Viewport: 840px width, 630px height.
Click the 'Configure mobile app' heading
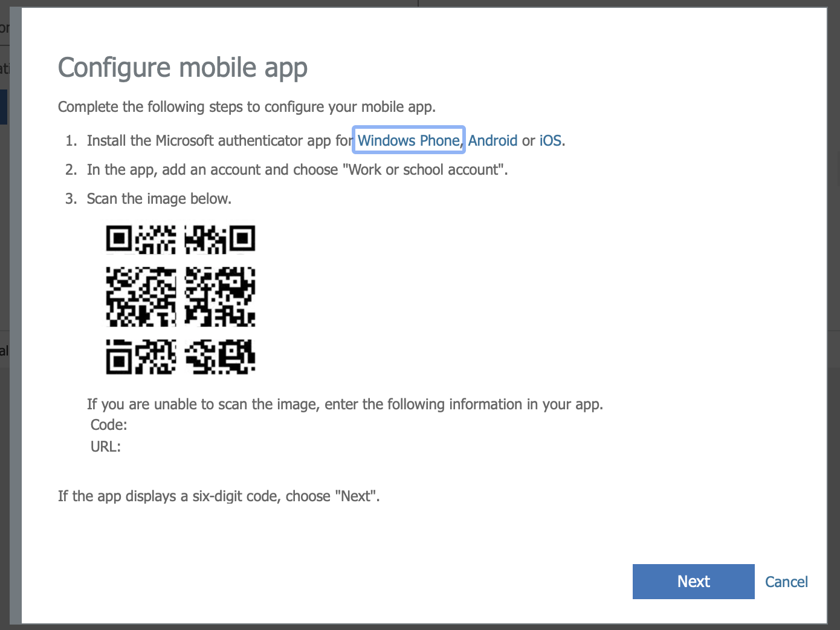click(x=183, y=67)
